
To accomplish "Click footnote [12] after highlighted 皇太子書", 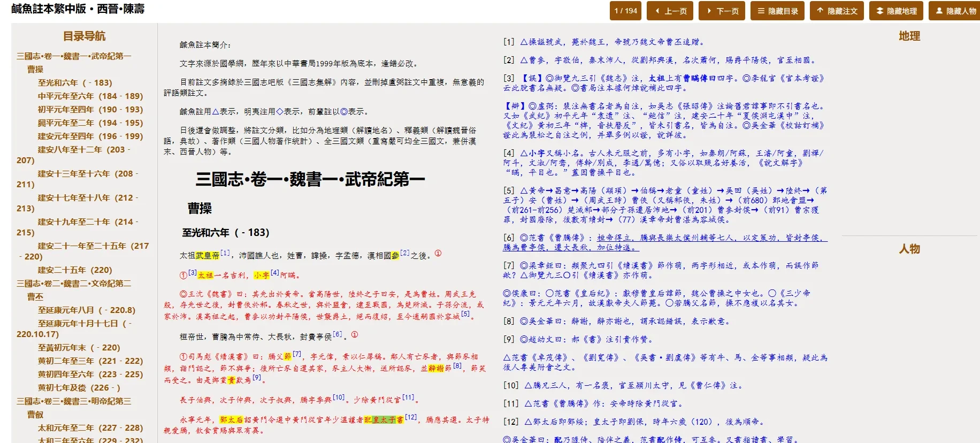I will tap(411, 417).
